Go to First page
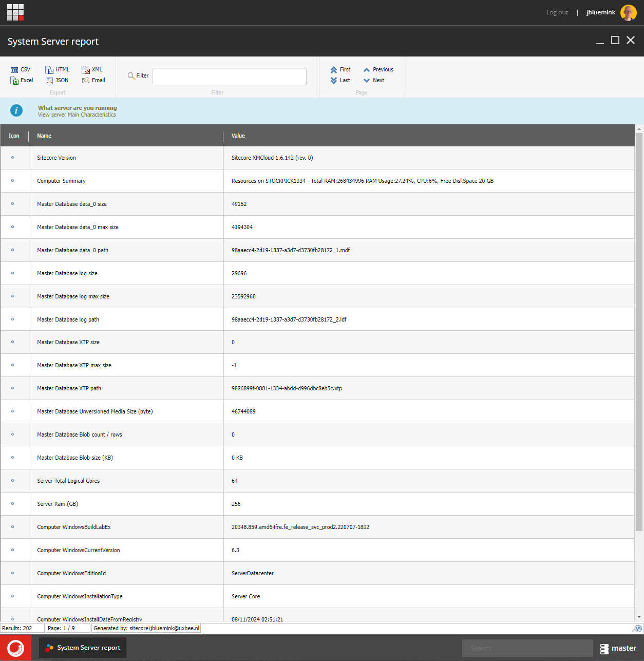Screen dimensions: 644x661 pos(340,69)
